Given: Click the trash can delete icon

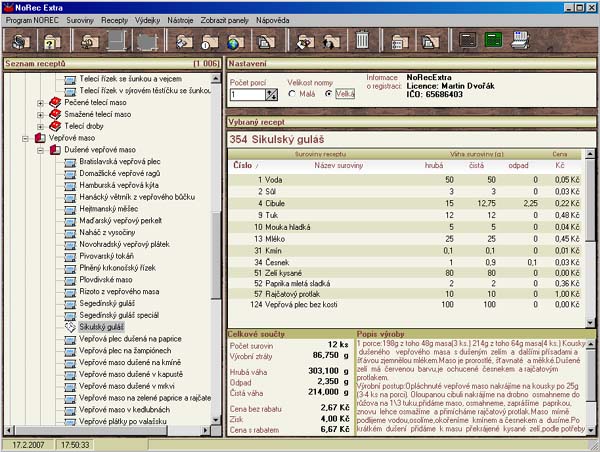Looking at the screenshot, I should (x=362, y=42).
